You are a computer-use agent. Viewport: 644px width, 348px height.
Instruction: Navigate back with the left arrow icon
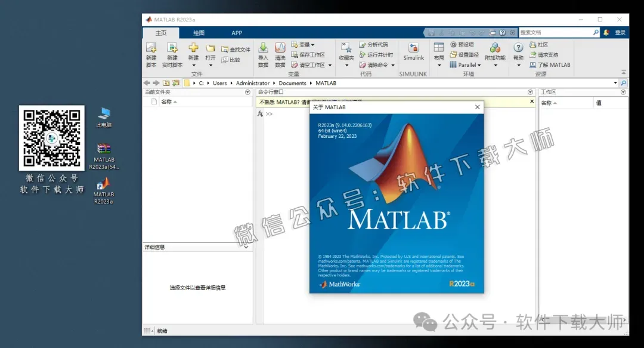tap(147, 83)
